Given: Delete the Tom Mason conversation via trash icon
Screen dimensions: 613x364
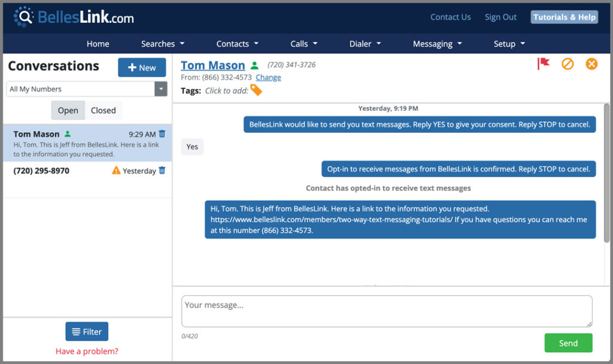Looking at the screenshot, I should click(x=162, y=134).
